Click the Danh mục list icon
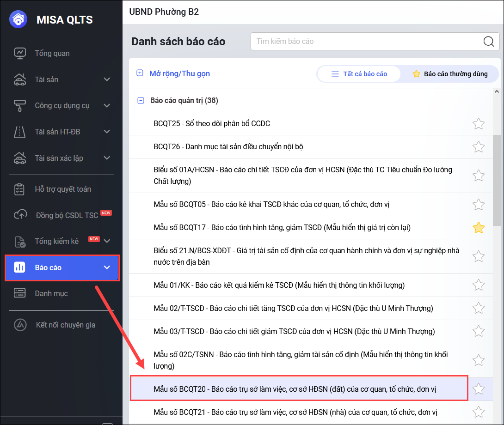The height and width of the screenshot is (425, 504). tap(19, 293)
